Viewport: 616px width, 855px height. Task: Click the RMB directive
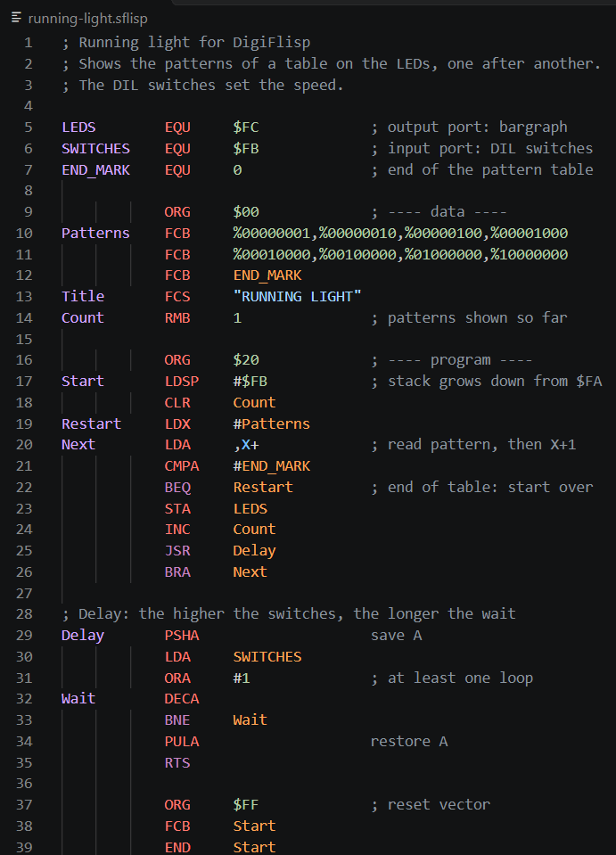tap(177, 317)
